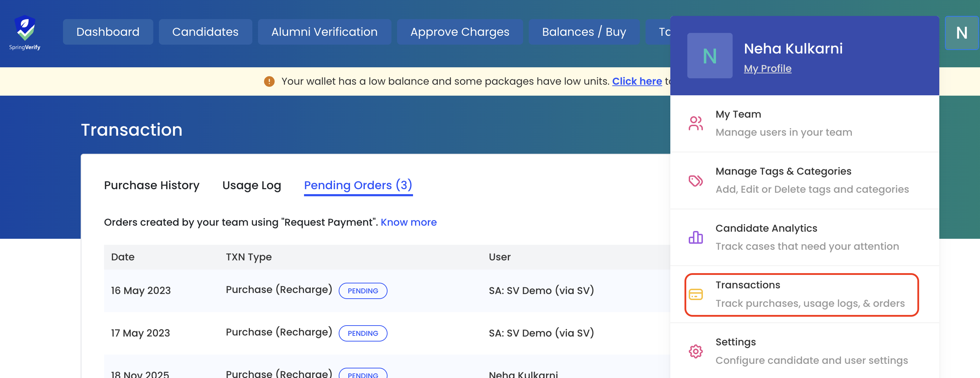Follow the My Profile link
980x378 pixels.
(x=767, y=68)
